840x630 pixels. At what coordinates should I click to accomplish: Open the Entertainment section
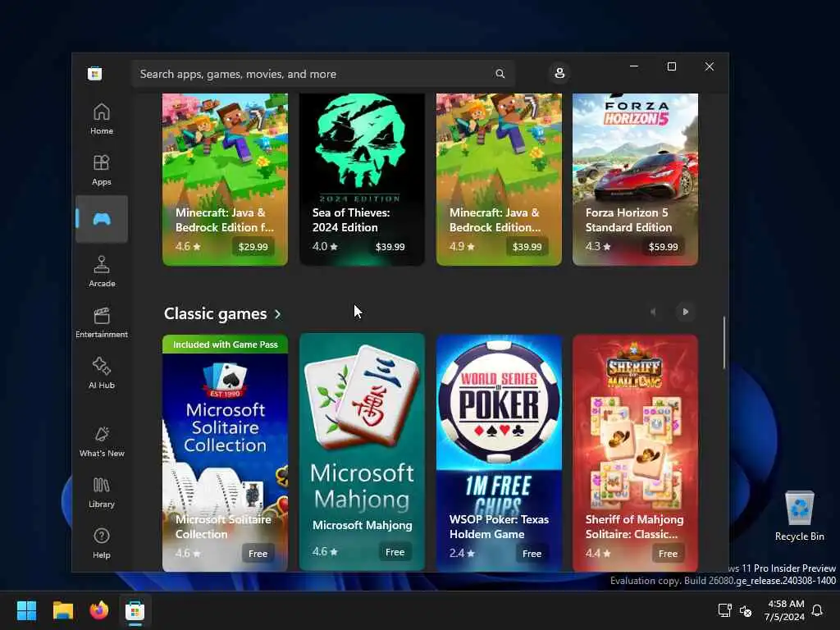101,322
